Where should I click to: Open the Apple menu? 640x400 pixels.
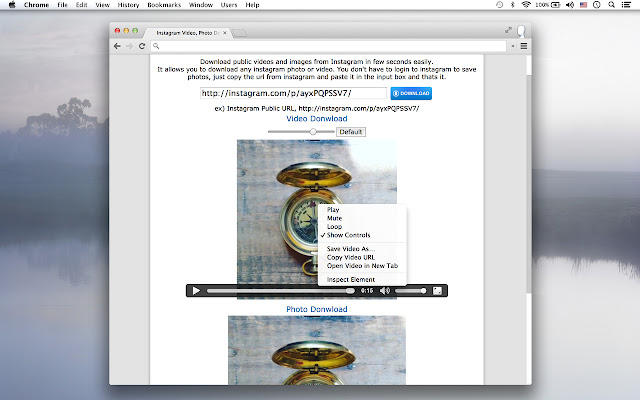12,5
